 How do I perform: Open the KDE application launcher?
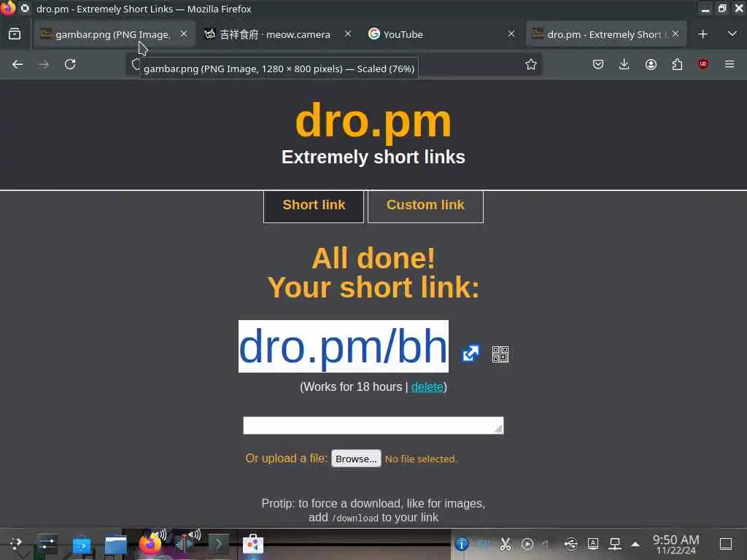point(16,544)
